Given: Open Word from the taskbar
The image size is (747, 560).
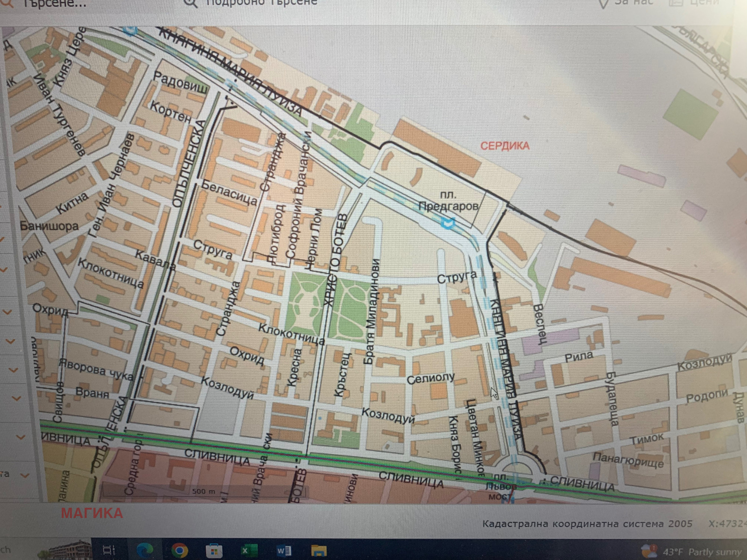Looking at the screenshot, I should [x=283, y=551].
